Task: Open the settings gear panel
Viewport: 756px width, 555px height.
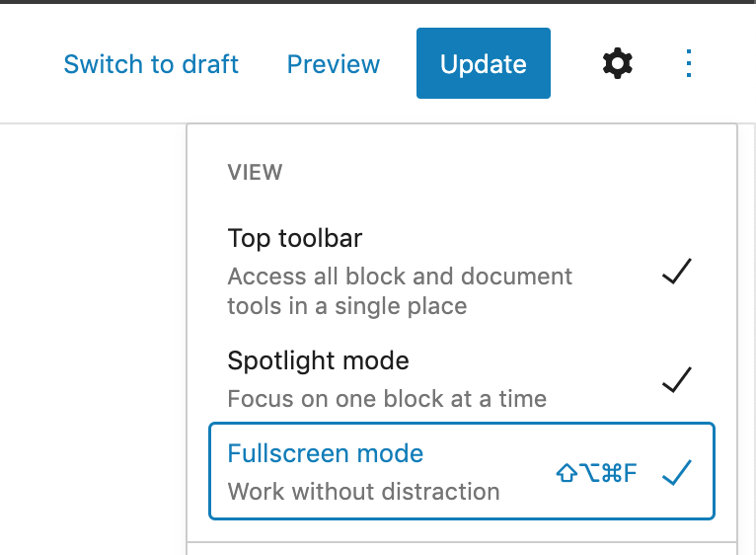Action: (618, 64)
